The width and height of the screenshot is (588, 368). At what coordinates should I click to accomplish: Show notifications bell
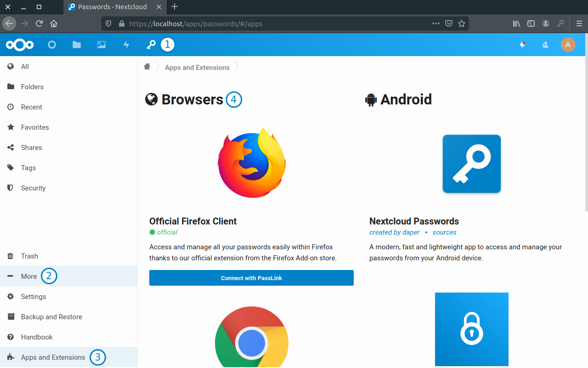pos(522,45)
